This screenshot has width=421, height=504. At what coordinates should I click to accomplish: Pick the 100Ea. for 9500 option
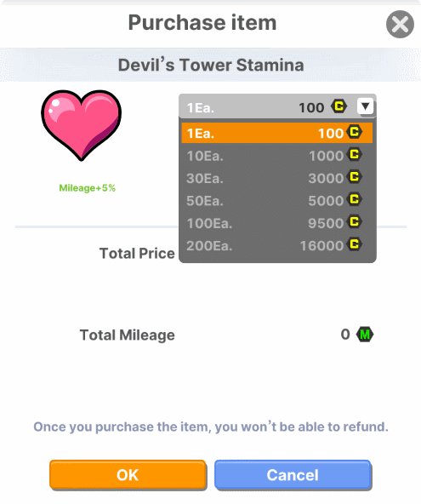(276, 223)
